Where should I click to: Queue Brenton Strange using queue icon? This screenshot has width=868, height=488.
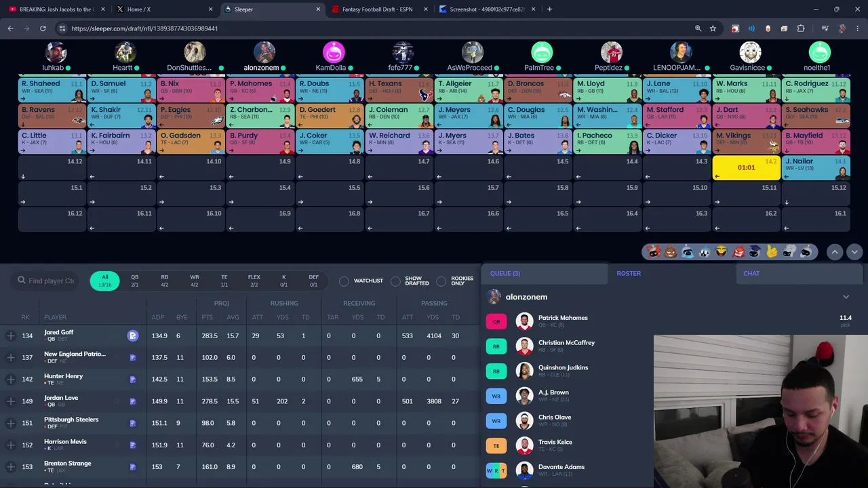click(133, 466)
